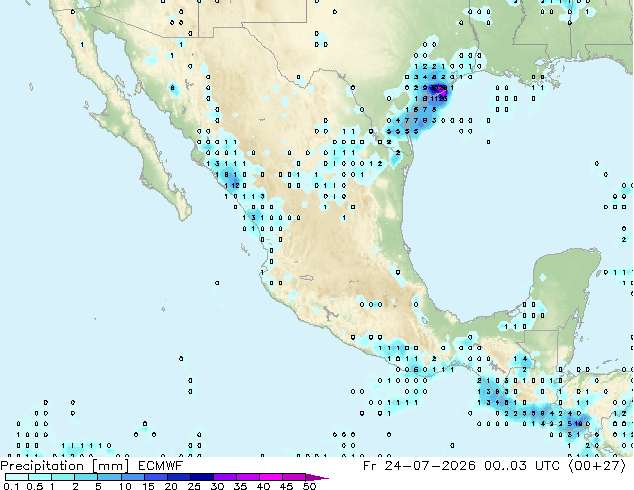Click the 0.5–1 mm legend swatch
Viewport: 634px width, 490px height.
point(40,477)
